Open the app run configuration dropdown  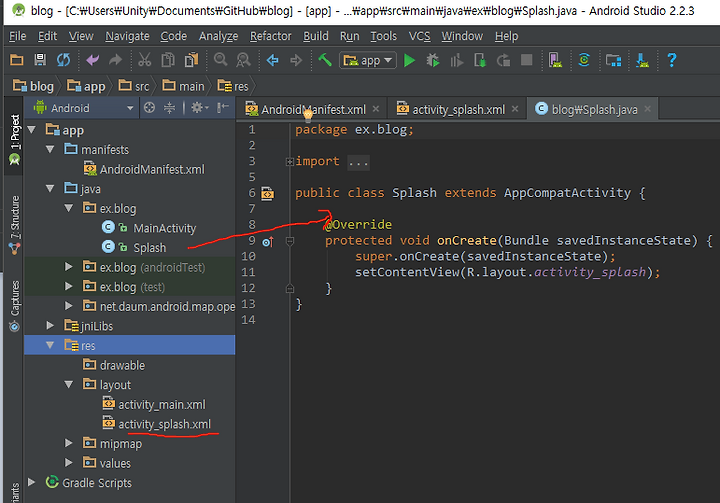pyautogui.click(x=368, y=60)
